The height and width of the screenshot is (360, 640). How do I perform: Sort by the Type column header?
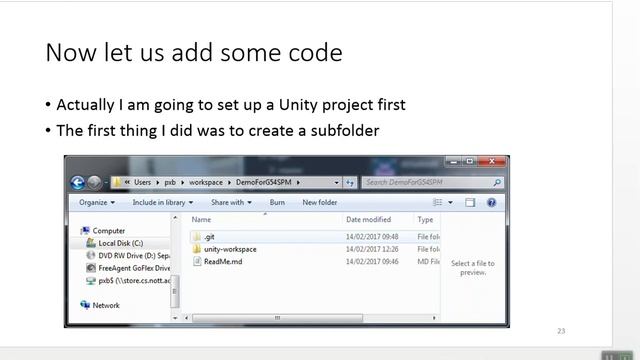click(x=425, y=220)
